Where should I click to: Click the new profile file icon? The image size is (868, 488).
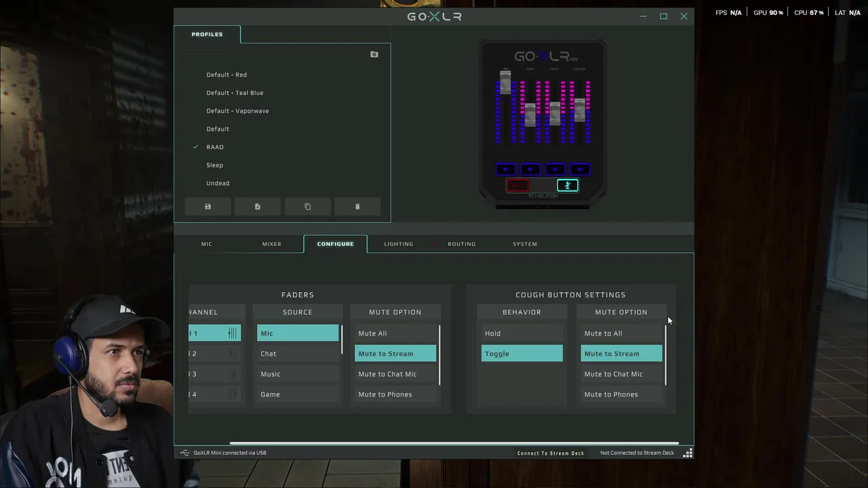258,207
